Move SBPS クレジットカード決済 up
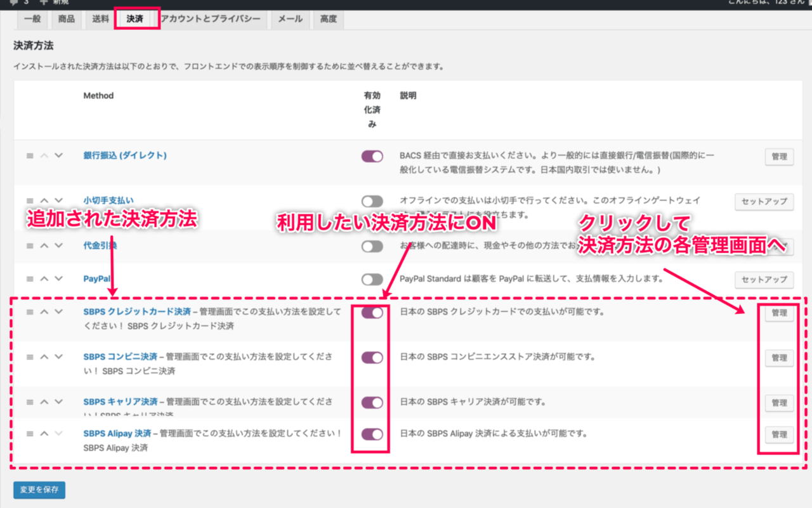Screen dimensions: 812x508 pyautogui.click(x=44, y=312)
